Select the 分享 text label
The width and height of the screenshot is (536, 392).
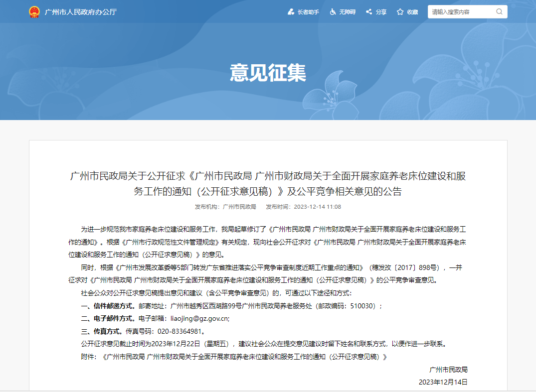(381, 12)
